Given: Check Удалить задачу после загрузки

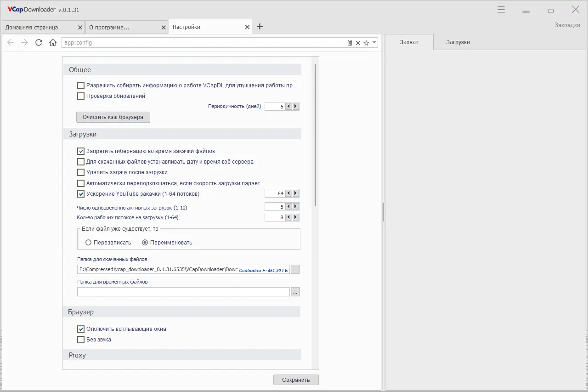Looking at the screenshot, I should [x=81, y=172].
